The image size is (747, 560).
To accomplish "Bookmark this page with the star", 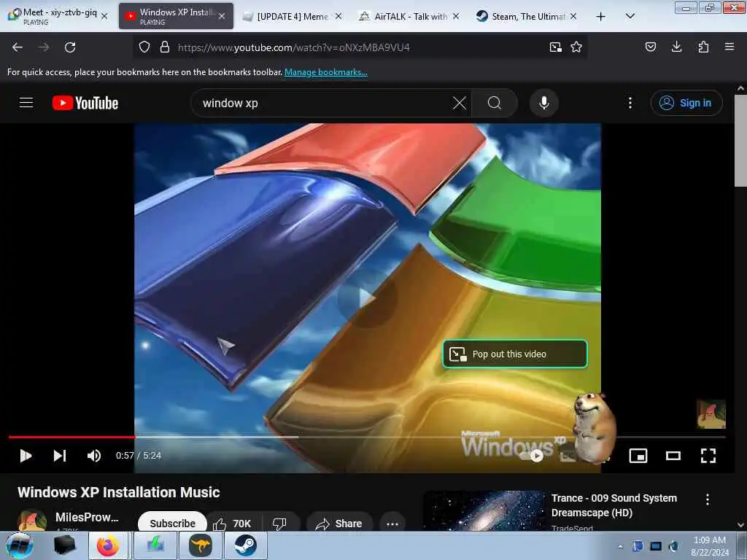I will [x=576, y=47].
